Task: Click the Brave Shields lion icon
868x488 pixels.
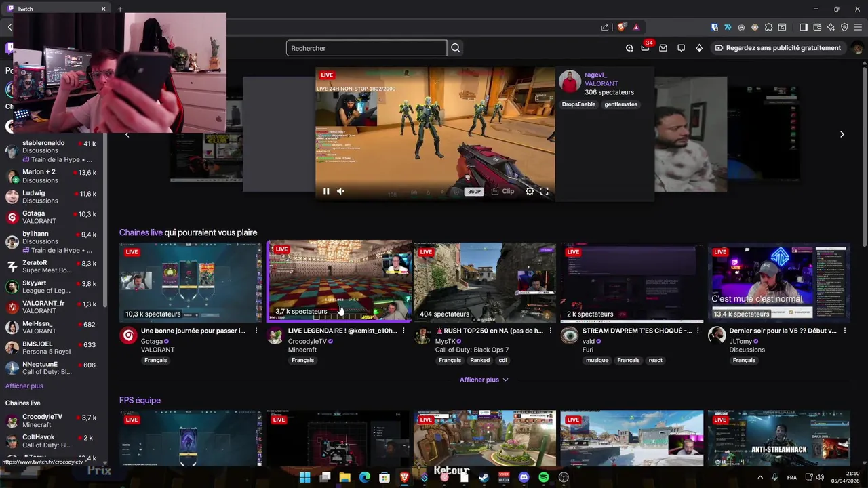Action: (621, 27)
